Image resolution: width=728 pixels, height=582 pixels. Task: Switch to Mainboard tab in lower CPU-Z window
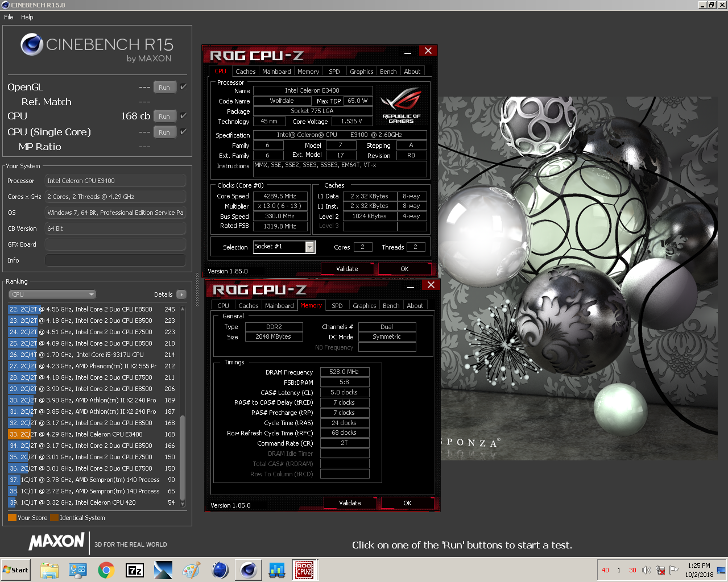pos(279,306)
